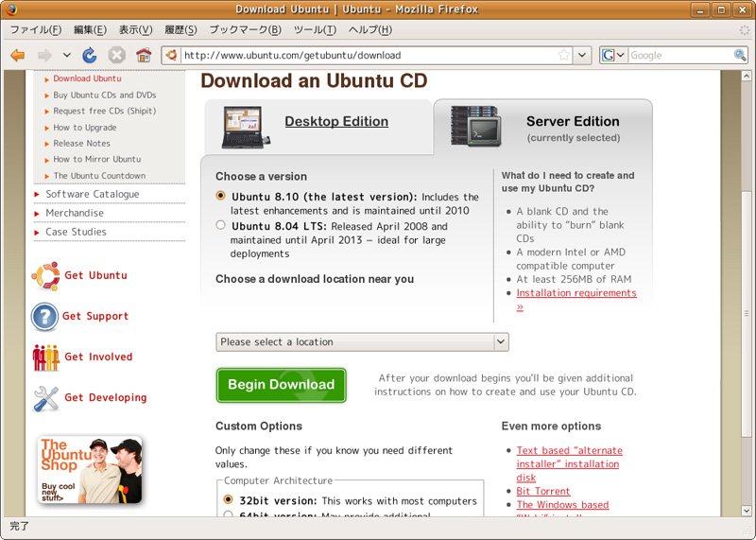Open the ツール(T) menu

(x=315, y=29)
